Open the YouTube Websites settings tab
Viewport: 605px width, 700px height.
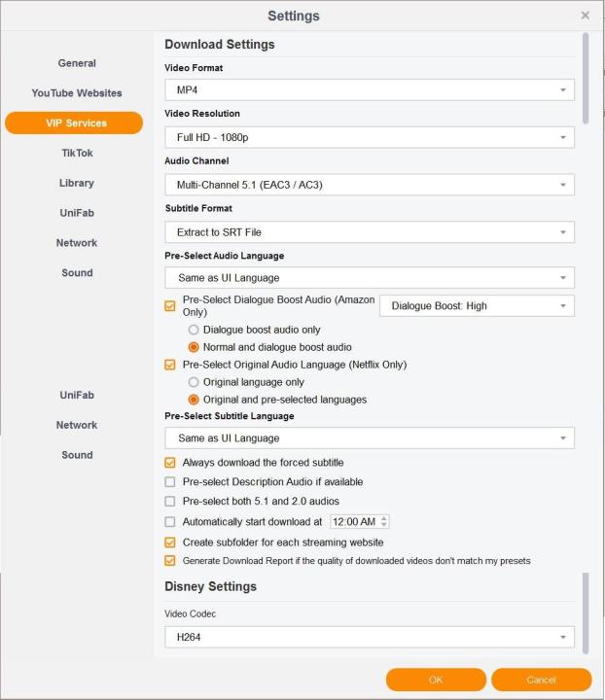[x=77, y=93]
